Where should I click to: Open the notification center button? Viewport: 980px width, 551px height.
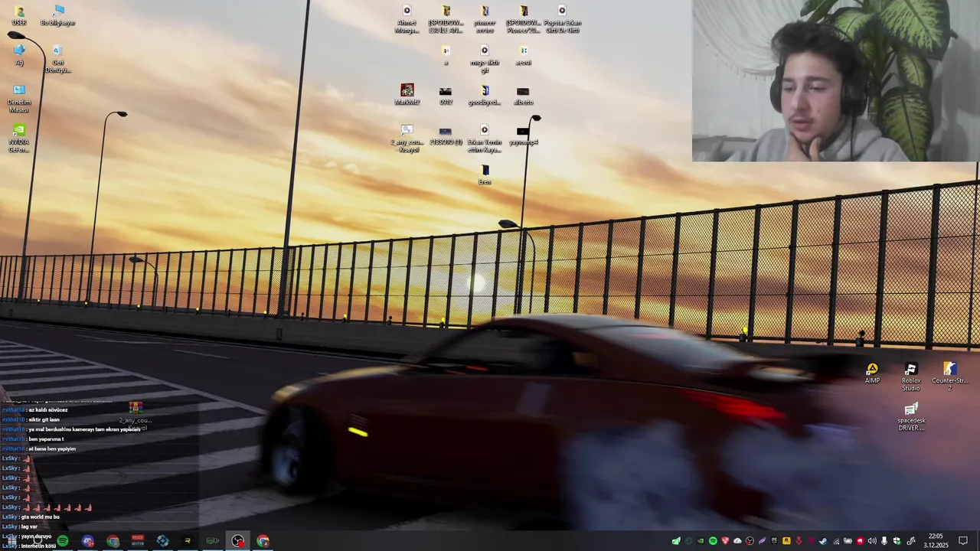click(963, 541)
